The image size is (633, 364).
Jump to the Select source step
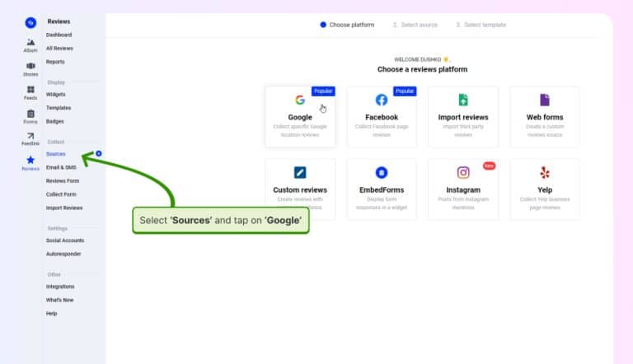(415, 25)
